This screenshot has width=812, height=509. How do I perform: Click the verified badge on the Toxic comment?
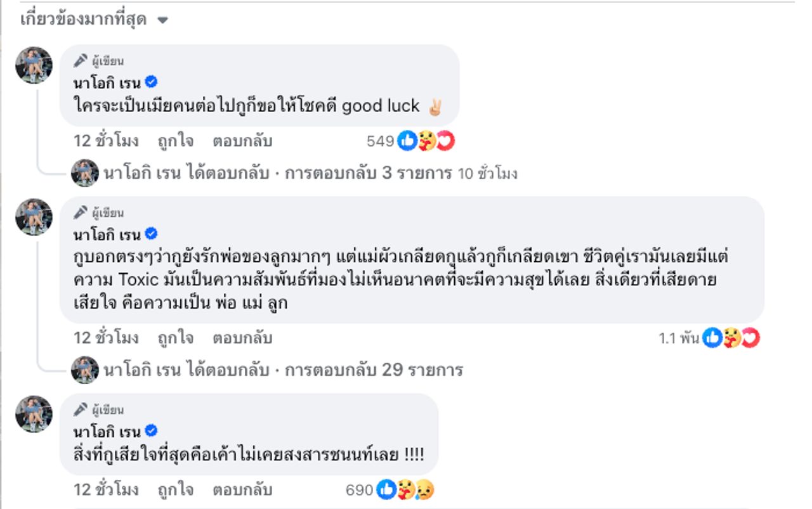(151, 235)
